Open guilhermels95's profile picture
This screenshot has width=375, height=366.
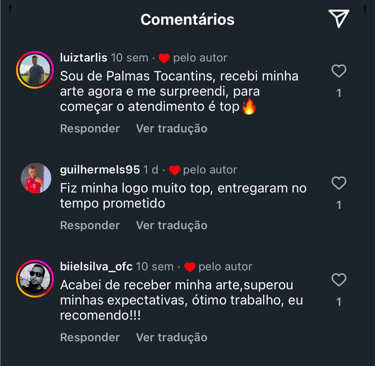[x=36, y=178]
